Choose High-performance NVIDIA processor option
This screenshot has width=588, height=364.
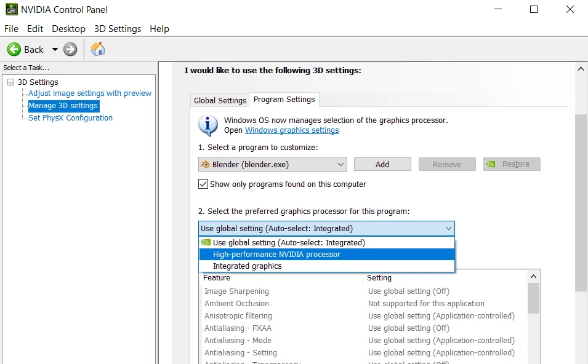click(x=326, y=255)
